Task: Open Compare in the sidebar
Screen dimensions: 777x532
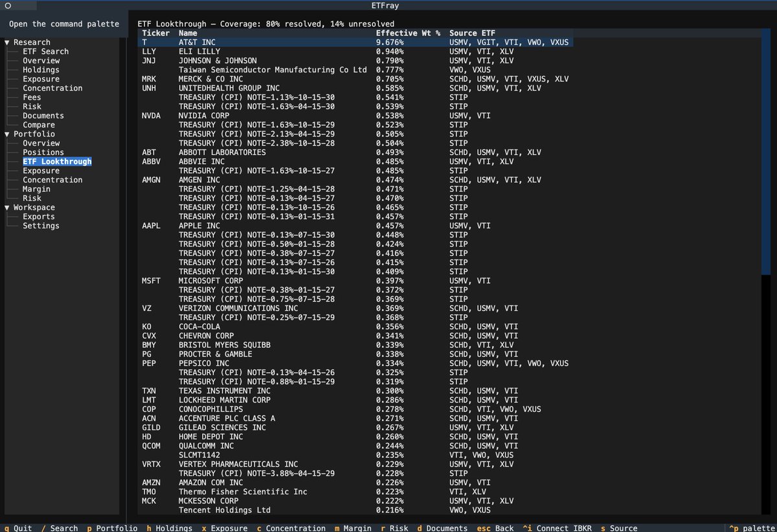Action: coord(39,125)
